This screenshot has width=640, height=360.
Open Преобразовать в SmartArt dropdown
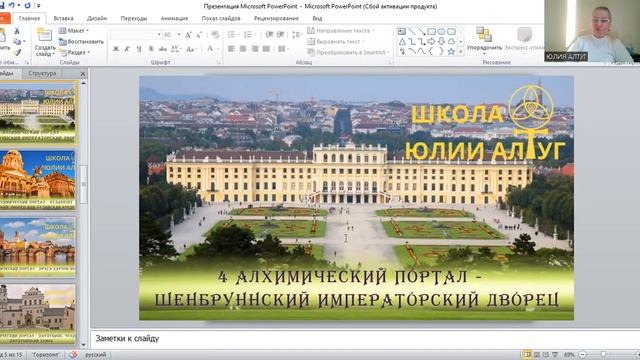(348, 52)
